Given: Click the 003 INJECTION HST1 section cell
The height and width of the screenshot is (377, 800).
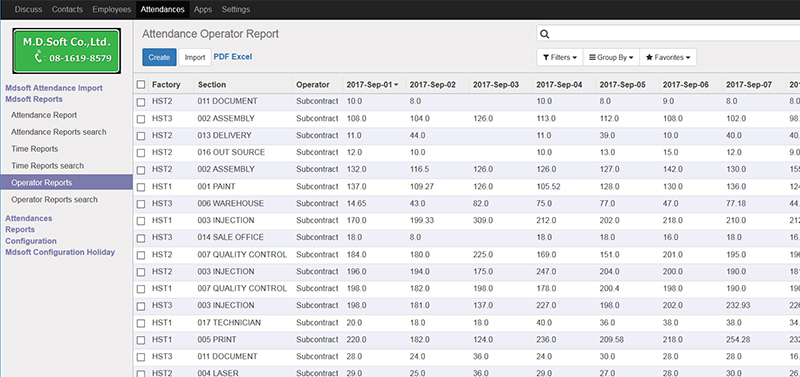Looking at the screenshot, I should 226,220.
